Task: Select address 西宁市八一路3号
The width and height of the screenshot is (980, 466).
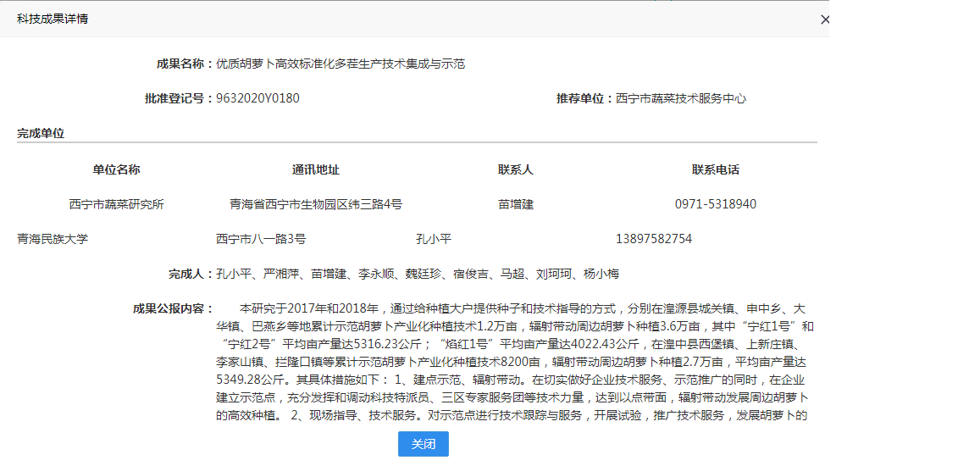Action: [261, 239]
